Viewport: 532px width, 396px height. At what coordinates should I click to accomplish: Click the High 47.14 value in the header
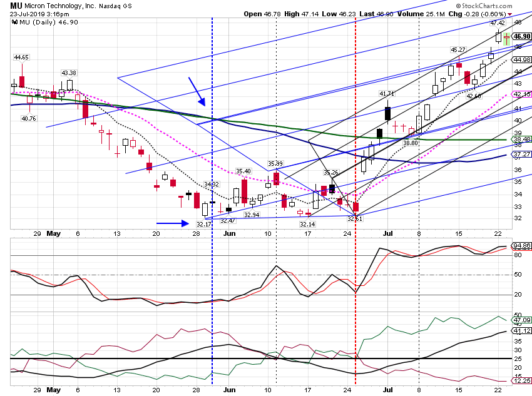tap(302, 14)
